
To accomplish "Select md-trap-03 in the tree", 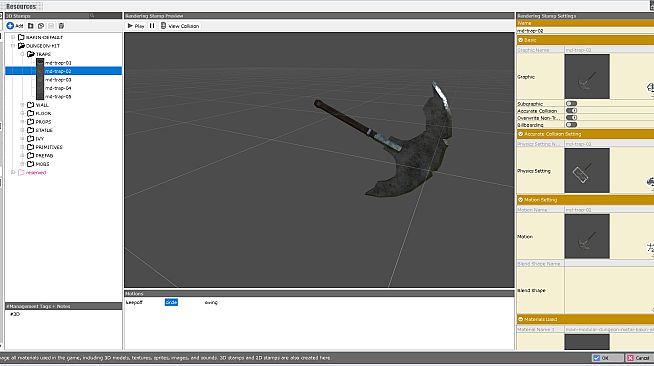I will 58,80.
